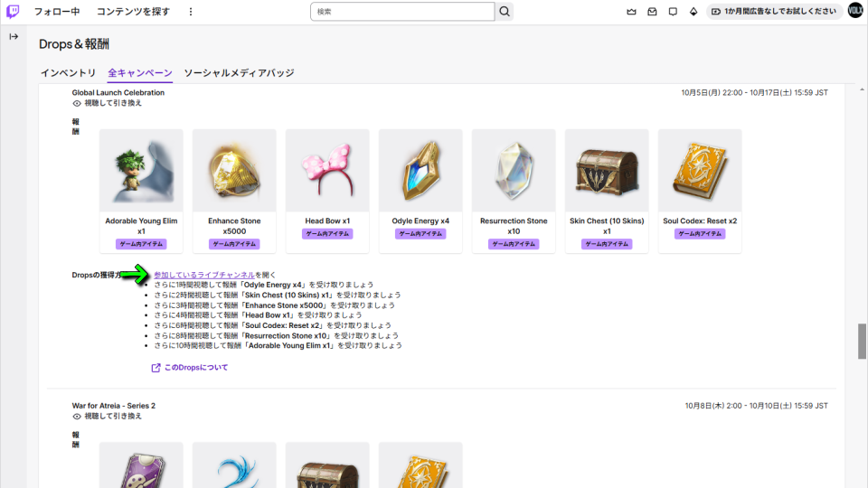Select the 全キャンペーン tab
Viewport: 868px width, 488px height.
[x=140, y=73]
